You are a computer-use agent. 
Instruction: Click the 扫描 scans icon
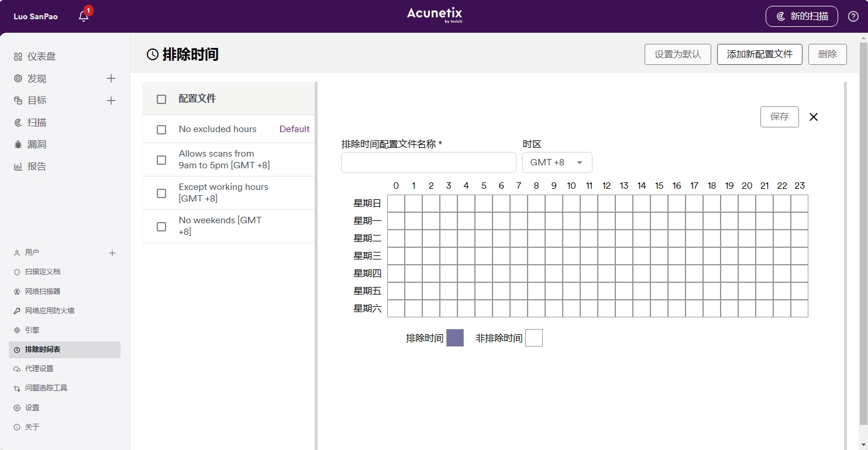pos(18,123)
